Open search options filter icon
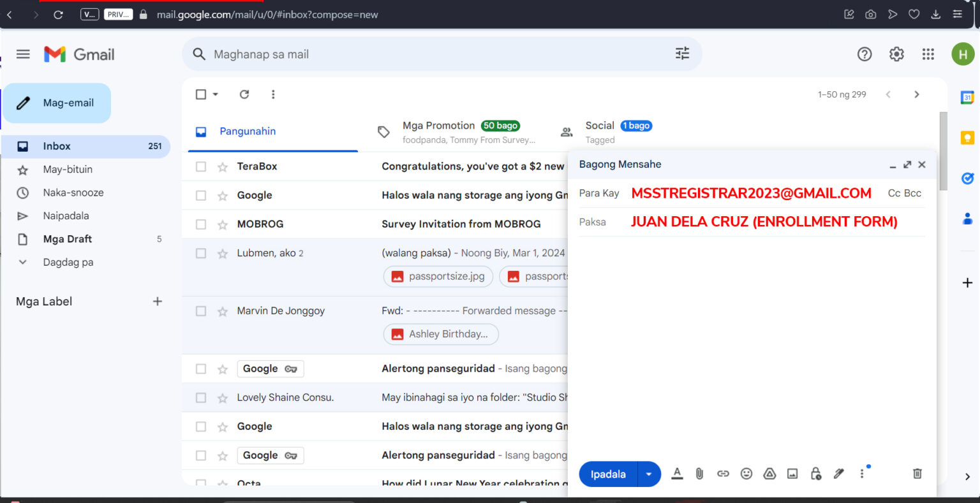Viewport: 980px width, 503px height. [x=682, y=54]
